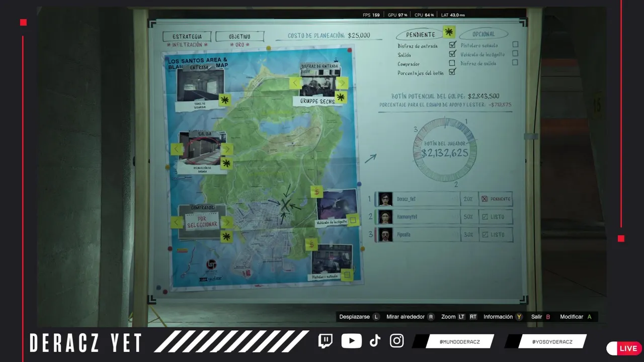Click the Y button icon for Información
Image resolution: width=644 pixels, height=362 pixels.
(519, 317)
